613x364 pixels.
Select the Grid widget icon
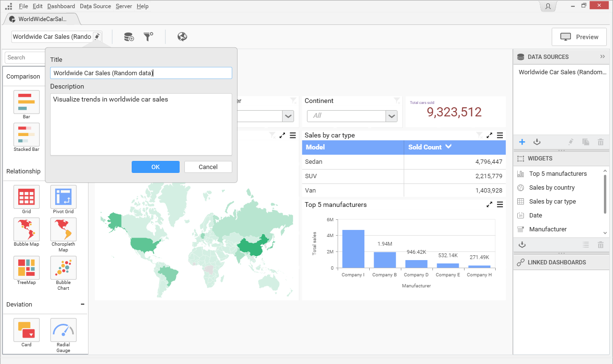(26, 197)
